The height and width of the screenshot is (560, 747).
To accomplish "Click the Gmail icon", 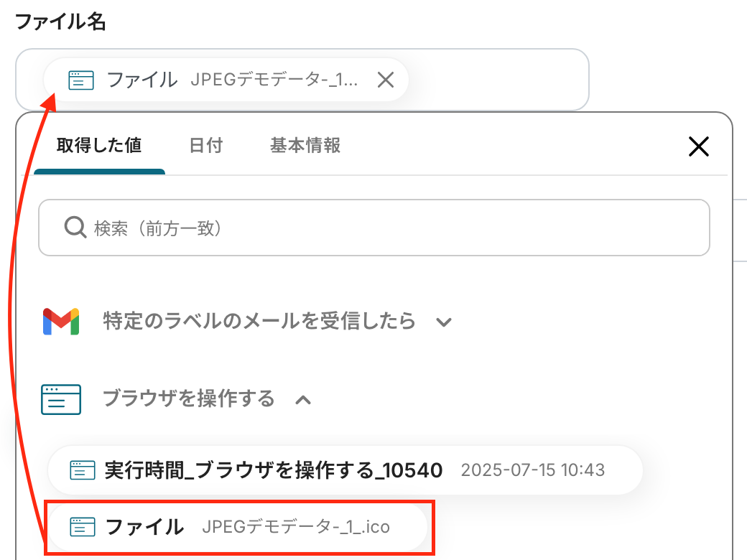I will point(61,321).
